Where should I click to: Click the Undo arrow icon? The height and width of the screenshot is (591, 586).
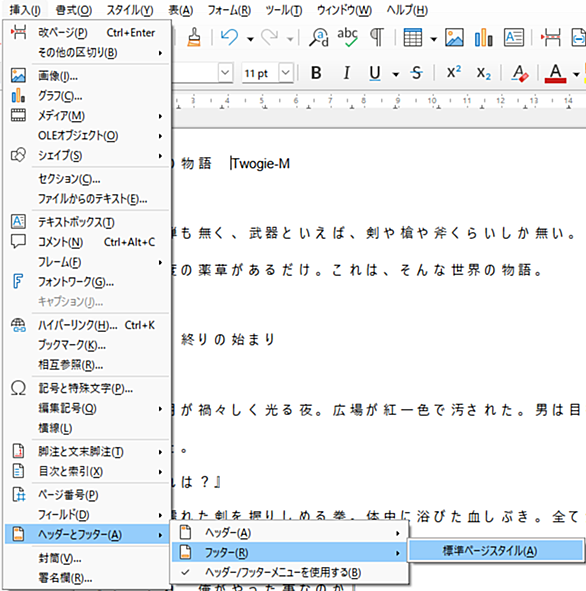click(x=229, y=37)
